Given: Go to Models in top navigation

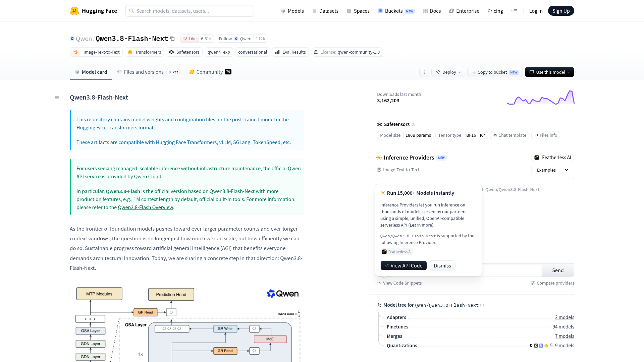Looking at the screenshot, I should [x=292, y=11].
